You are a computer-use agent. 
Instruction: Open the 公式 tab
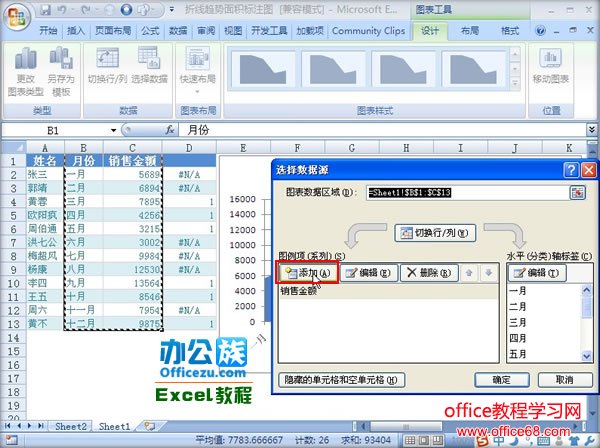[x=150, y=31]
